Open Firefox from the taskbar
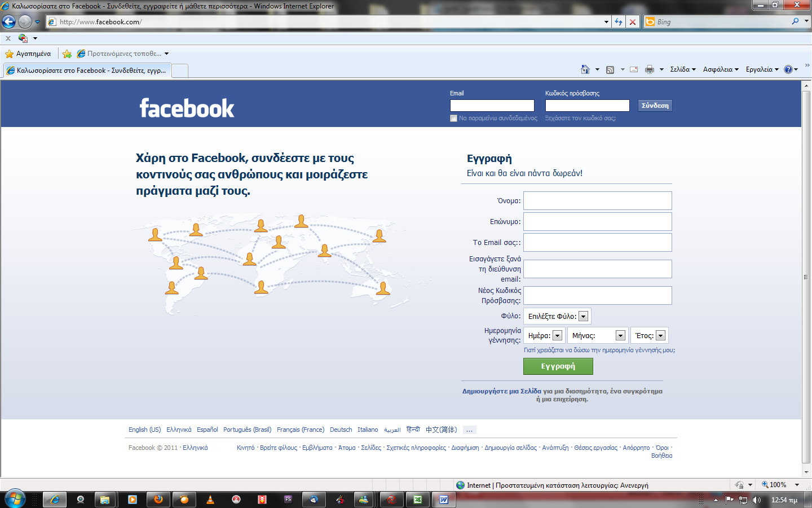 (x=158, y=500)
